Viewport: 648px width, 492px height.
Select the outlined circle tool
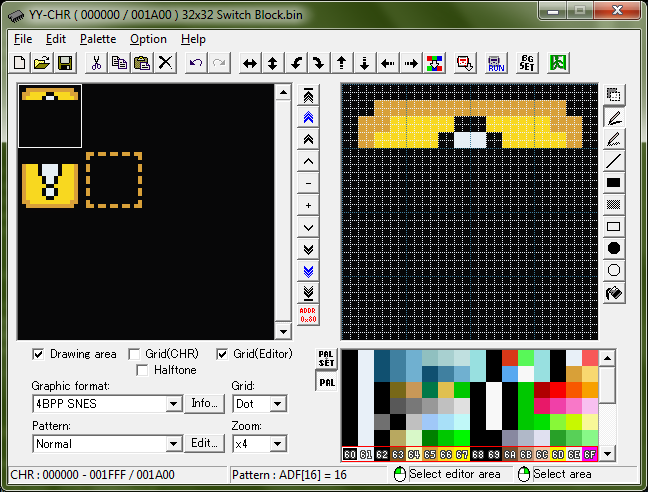[614, 270]
